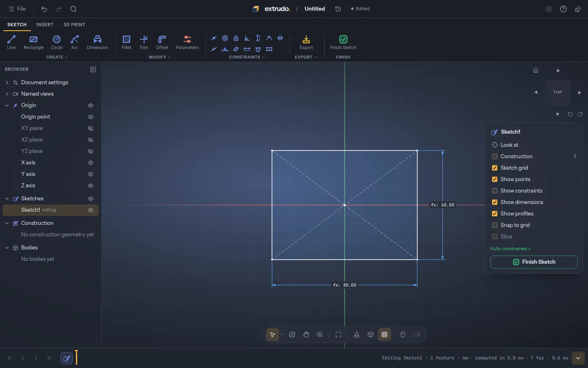Open the help icon

pos(563,9)
